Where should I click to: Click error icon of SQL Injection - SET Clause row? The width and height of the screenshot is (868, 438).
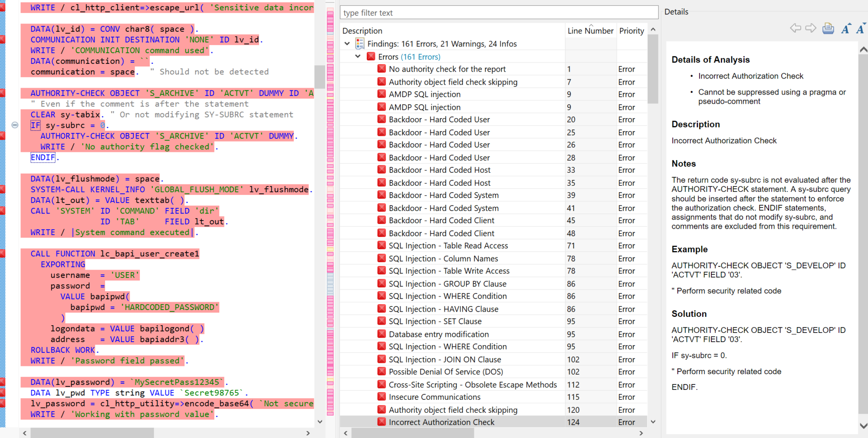click(381, 321)
